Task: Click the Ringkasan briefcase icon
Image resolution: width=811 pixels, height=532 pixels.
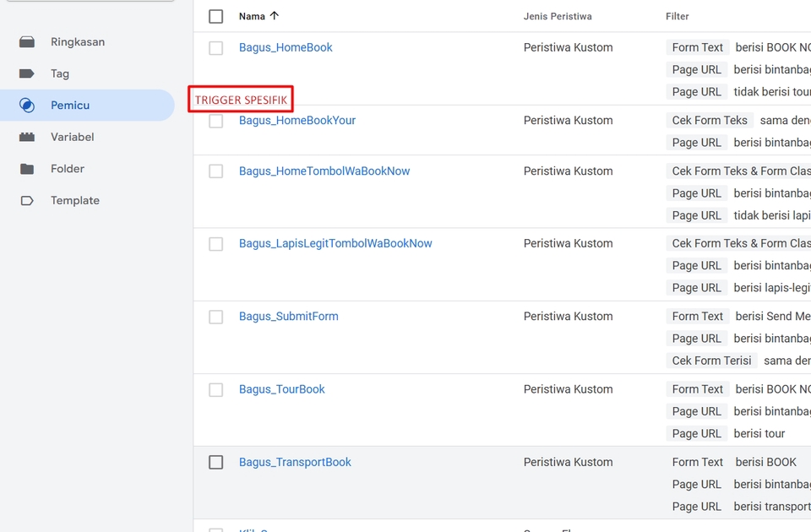Action: point(27,42)
